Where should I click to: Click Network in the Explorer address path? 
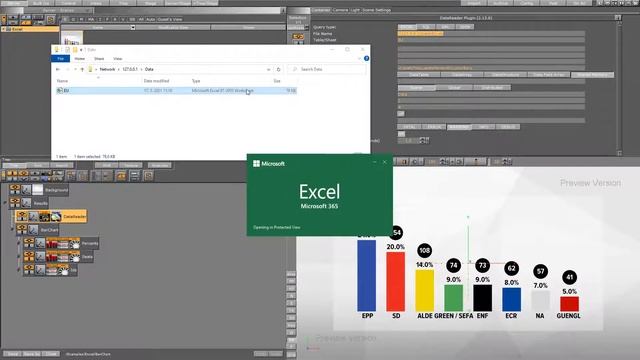pos(107,69)
